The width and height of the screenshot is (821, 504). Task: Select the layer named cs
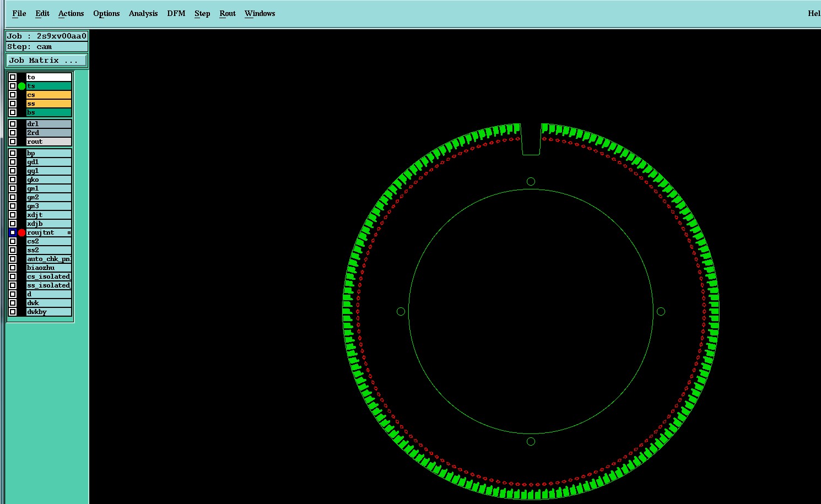(49, 95)
